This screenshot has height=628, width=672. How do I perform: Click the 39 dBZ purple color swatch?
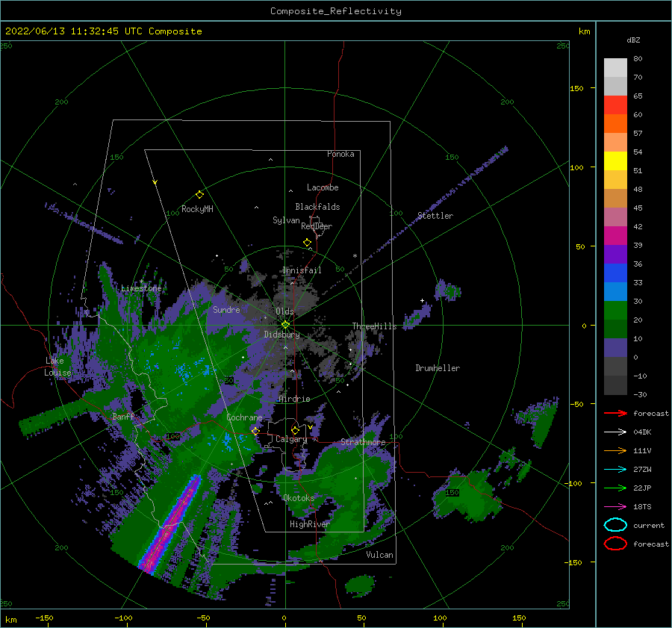(615, 254)
